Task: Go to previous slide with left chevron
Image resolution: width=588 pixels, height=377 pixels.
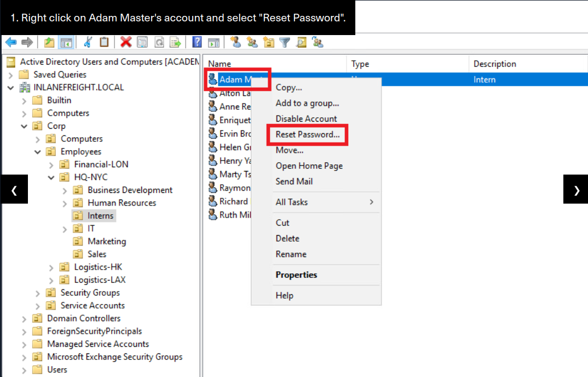Action: click(14, 189)
